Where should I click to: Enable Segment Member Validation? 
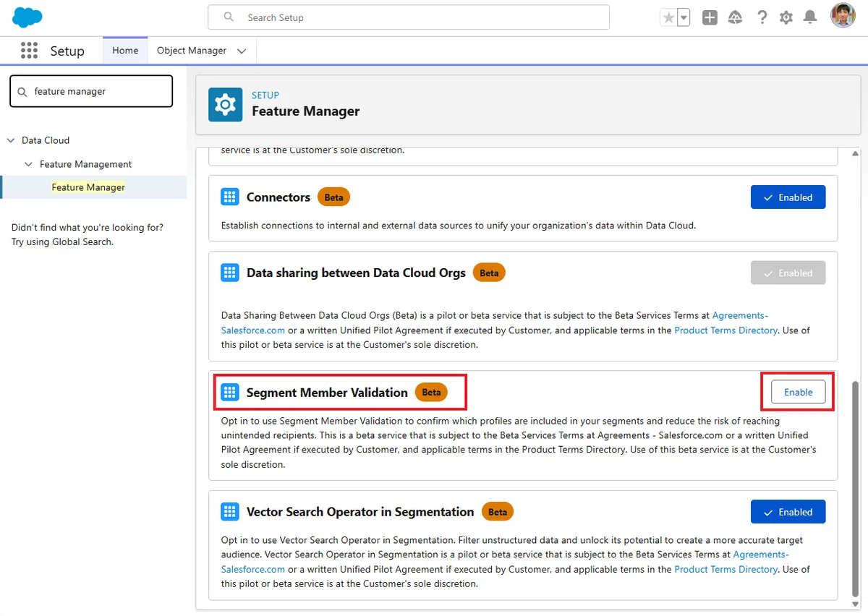click(799, 392)
